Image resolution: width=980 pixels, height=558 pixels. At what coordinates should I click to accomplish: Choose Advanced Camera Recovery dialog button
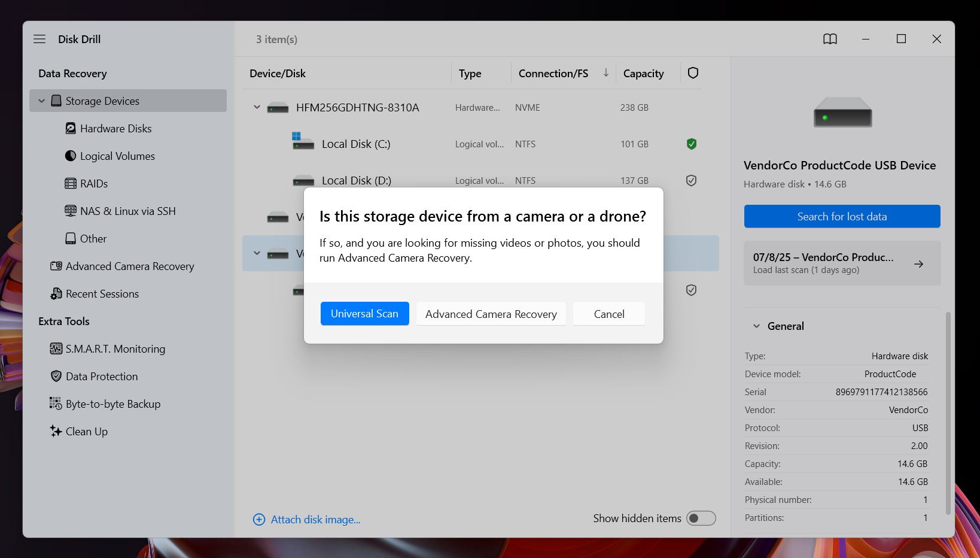tap(491, 314)
